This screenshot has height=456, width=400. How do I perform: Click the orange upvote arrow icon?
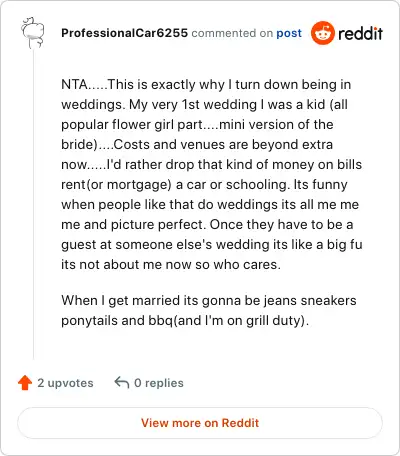click(25, 383)
